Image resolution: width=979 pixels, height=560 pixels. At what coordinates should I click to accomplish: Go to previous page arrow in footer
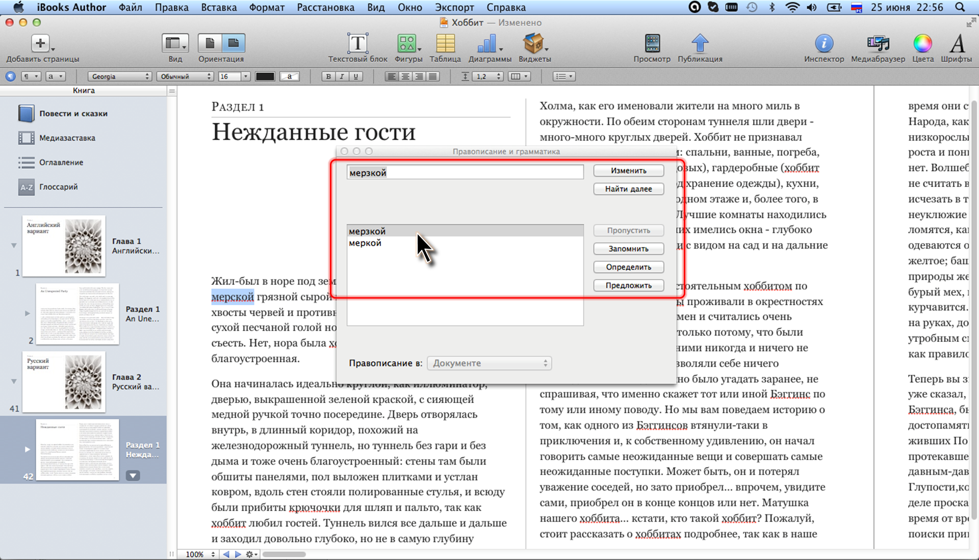click(x=226, y=554)
